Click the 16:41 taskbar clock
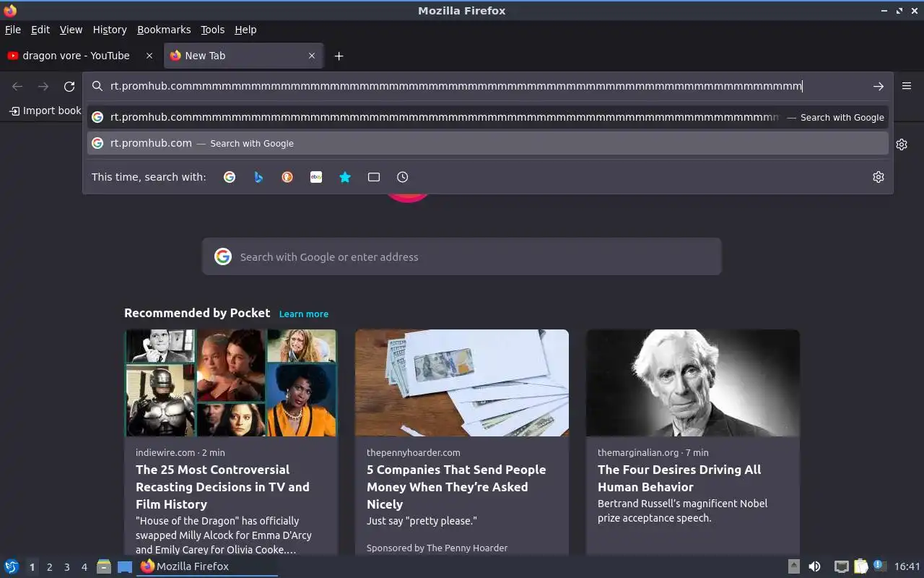The width and height of the screenshot is (924, 578). pos(907,566)
